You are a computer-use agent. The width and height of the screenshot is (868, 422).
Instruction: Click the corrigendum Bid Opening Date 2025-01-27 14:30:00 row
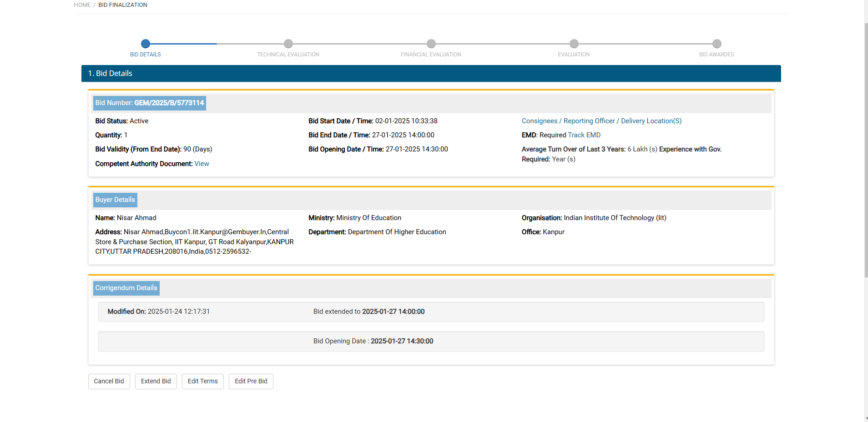click(431, 342)
